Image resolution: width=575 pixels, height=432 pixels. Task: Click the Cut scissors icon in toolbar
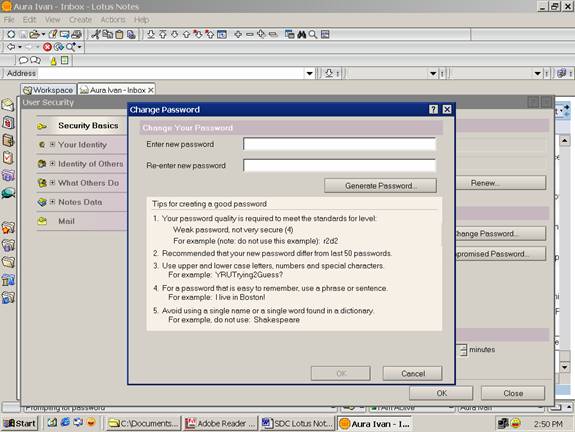click(x=96, y=34)
